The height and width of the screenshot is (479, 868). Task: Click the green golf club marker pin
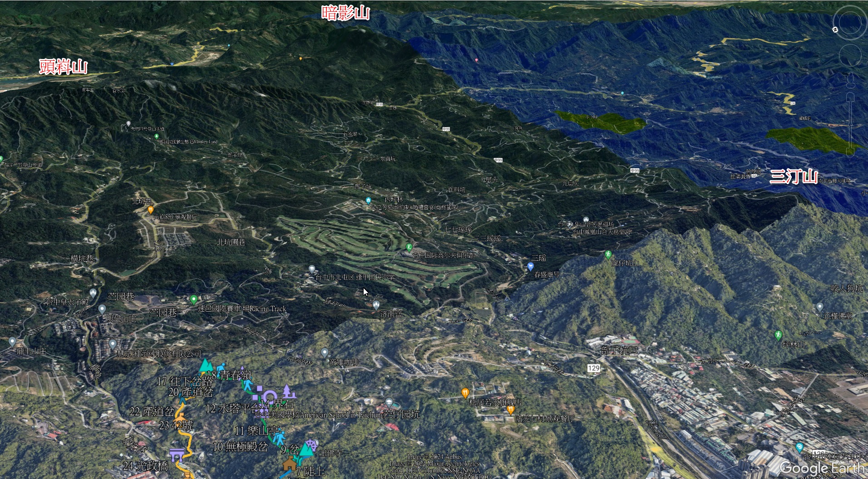coord(409,247)
